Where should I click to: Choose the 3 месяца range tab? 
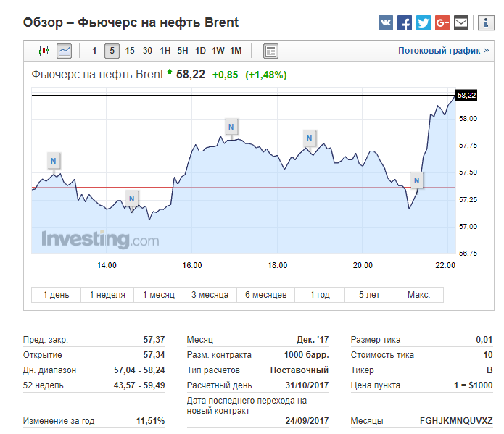[x=210, y=295]
